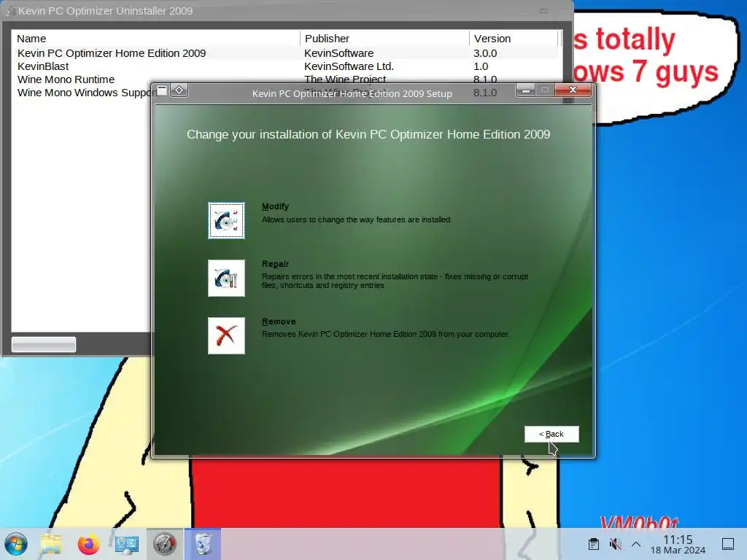The width and height of the screenshot is (747, 560).
Task: Click the Uninstaller window title bar
Action: pos(286,10)
